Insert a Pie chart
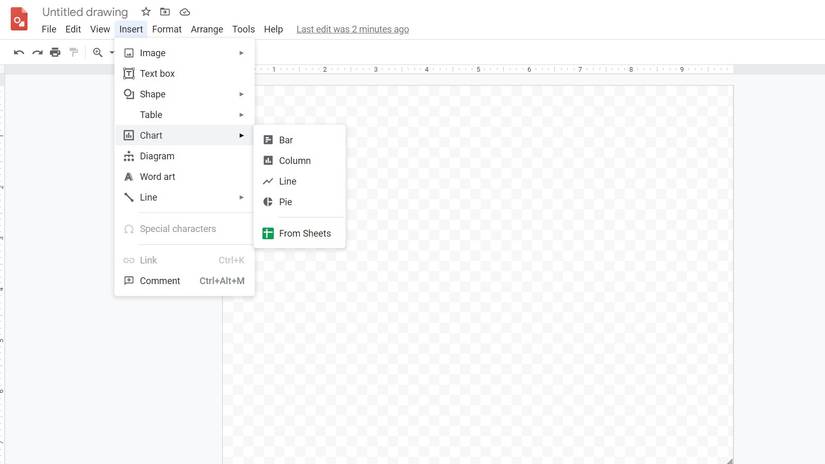This screenshot has width=825, height=464. pos(285,202)
